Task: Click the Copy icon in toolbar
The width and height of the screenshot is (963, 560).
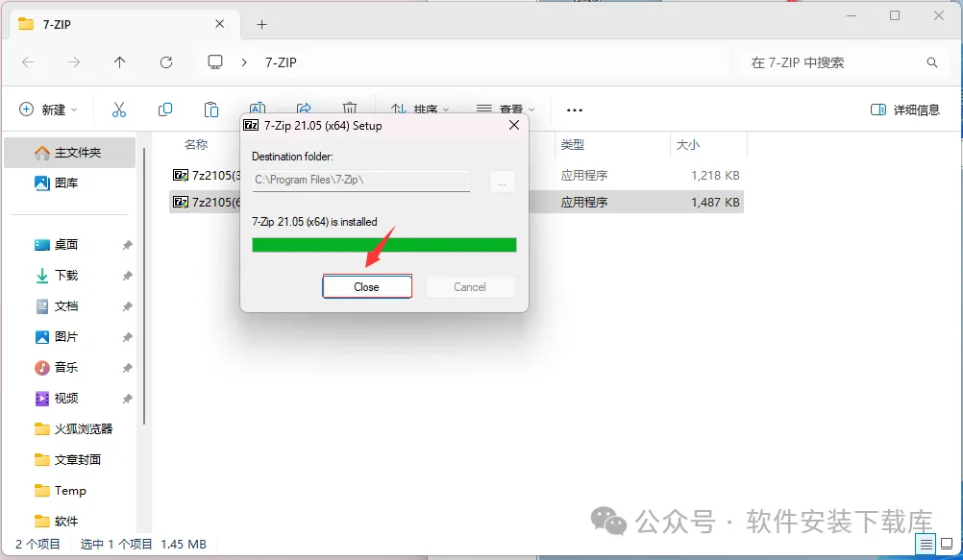Action: (165, 110)
